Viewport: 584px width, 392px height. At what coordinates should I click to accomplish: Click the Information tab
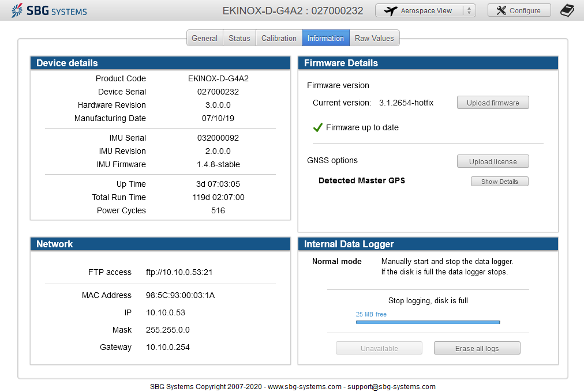325,38
